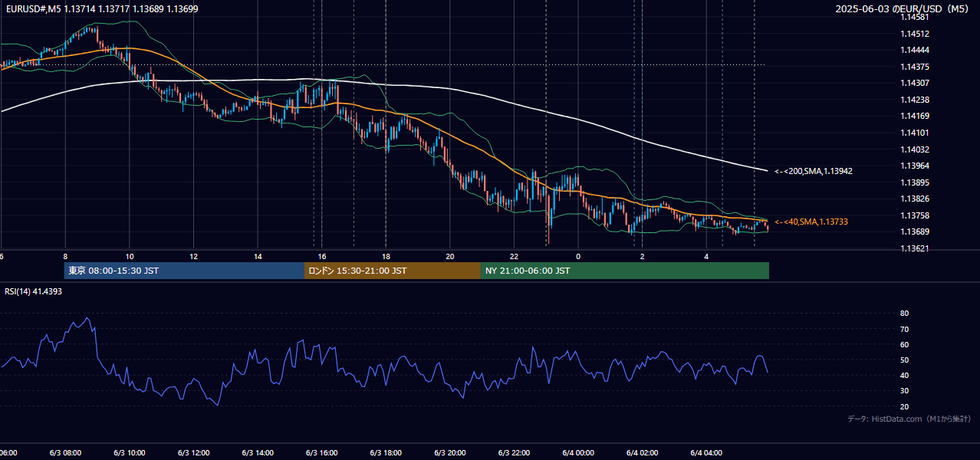This screenshot has width=980, height=460.
Task: Click the RSI 50 level label
Action: point(905,360)
